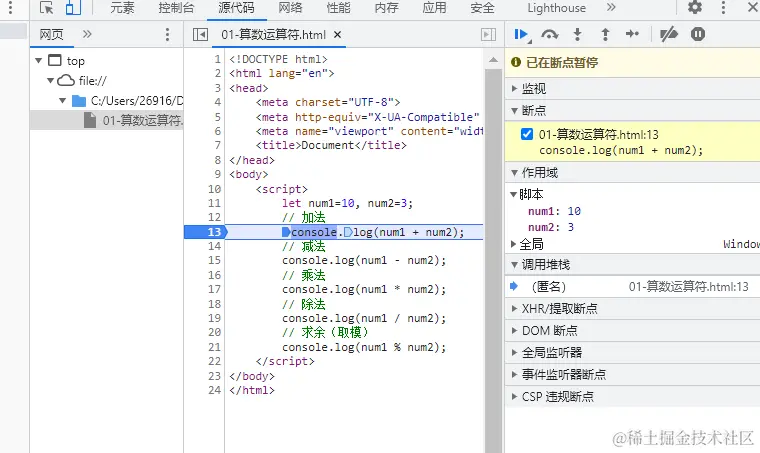
Task: Hide the debugger sidebar toggle icon
Action: tap(489, 34)
